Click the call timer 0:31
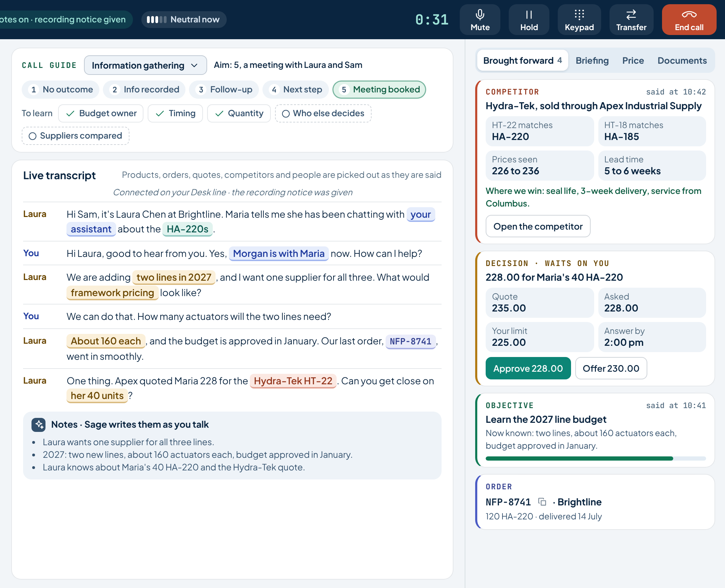Viewport: 725px width, 588px height. click(432, 20)
